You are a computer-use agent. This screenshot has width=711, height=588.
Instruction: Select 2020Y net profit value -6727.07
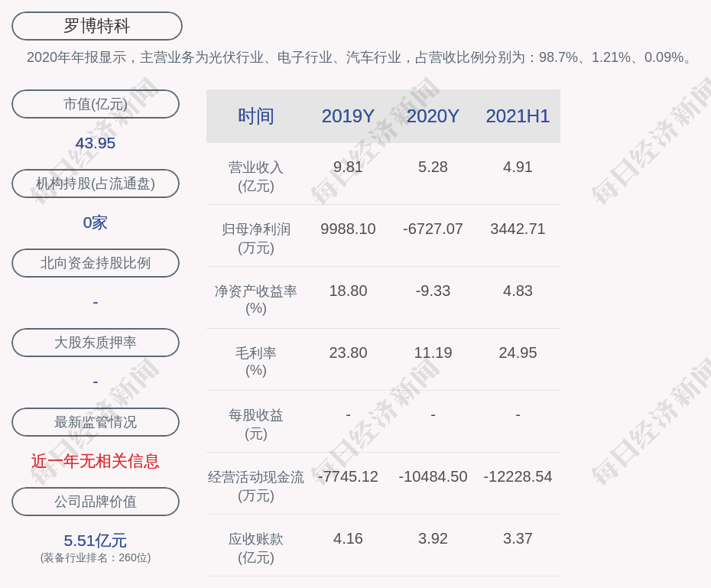coord(433,229)
